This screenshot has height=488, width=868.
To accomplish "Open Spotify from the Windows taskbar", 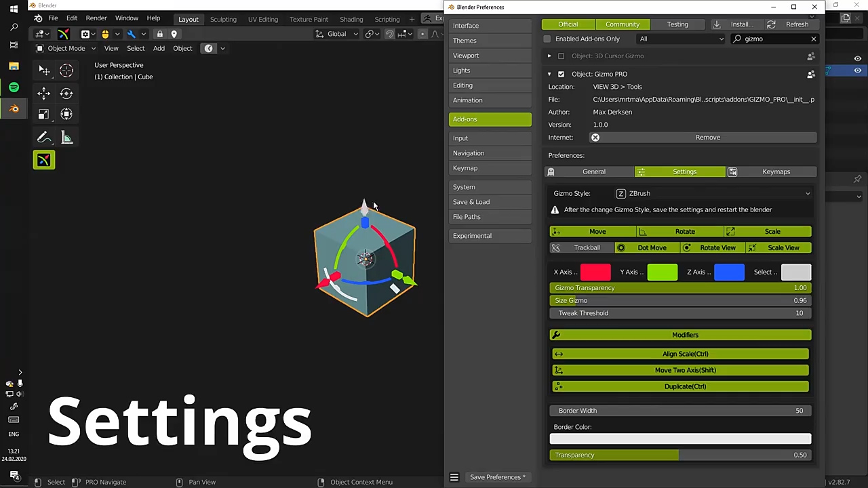I will 14,87.
